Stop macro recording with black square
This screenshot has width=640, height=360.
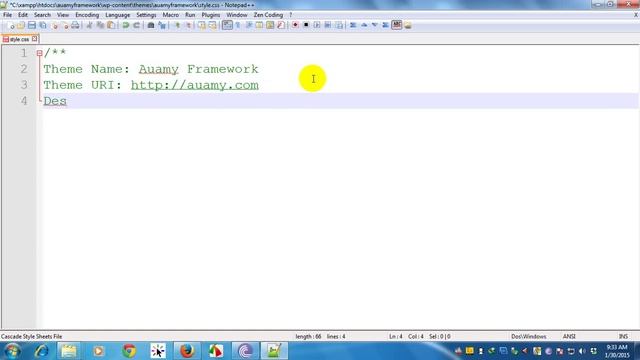(306, 25)
